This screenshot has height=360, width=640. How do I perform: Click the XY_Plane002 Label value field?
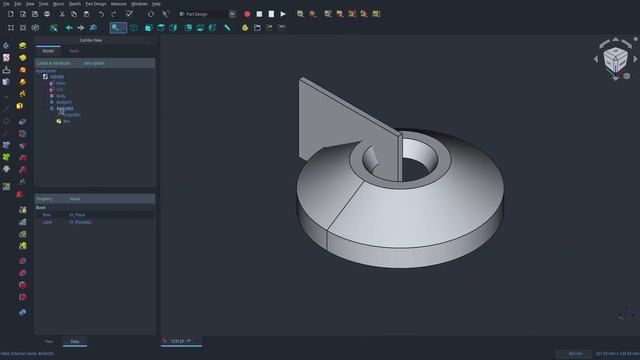tap(111, 222)
